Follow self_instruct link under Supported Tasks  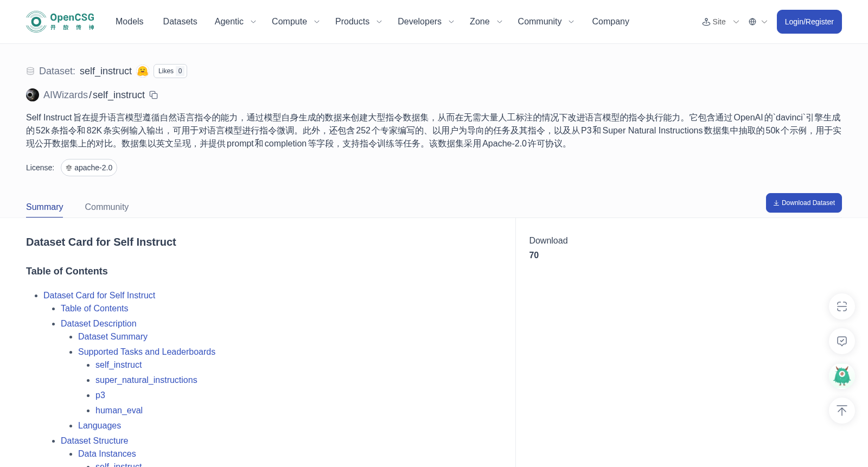[x=118, y=365]
